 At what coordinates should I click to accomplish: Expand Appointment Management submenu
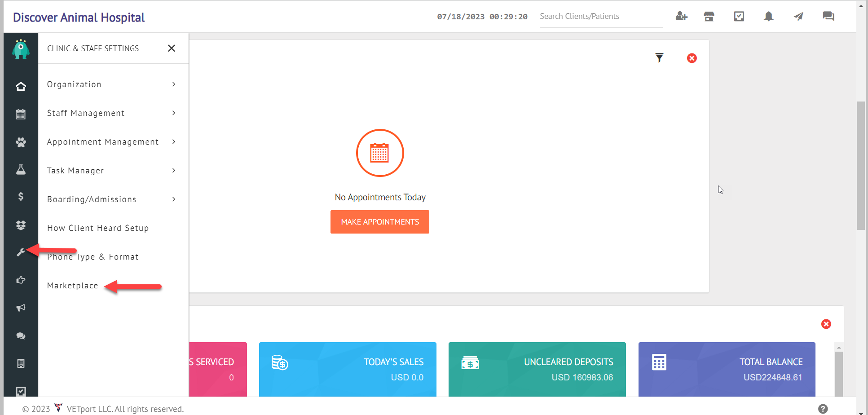pos(113,142)
